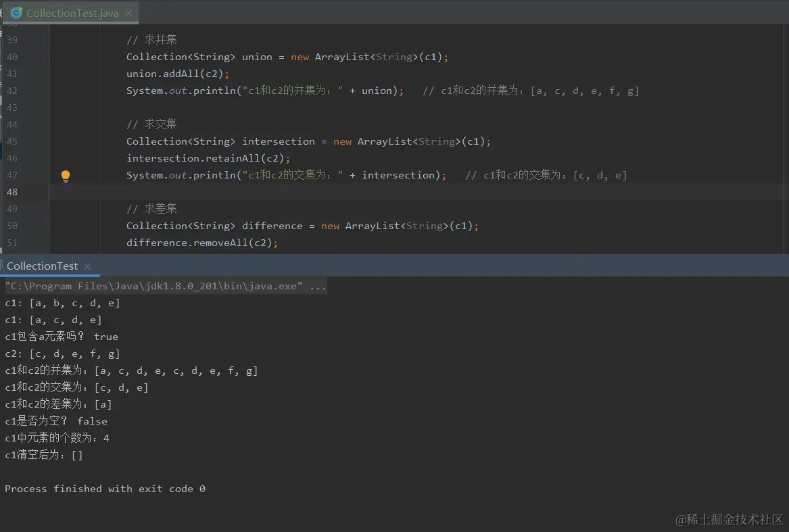789x532 pixels.
Task: Place the cursor on 'difference.removeAll(c2);'
Action: tap(202, 243)
